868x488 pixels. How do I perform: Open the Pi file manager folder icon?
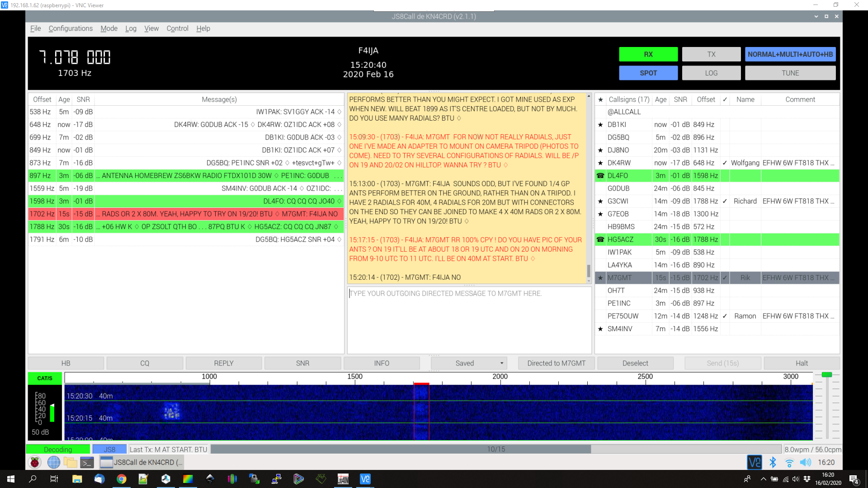coord(70,462)
